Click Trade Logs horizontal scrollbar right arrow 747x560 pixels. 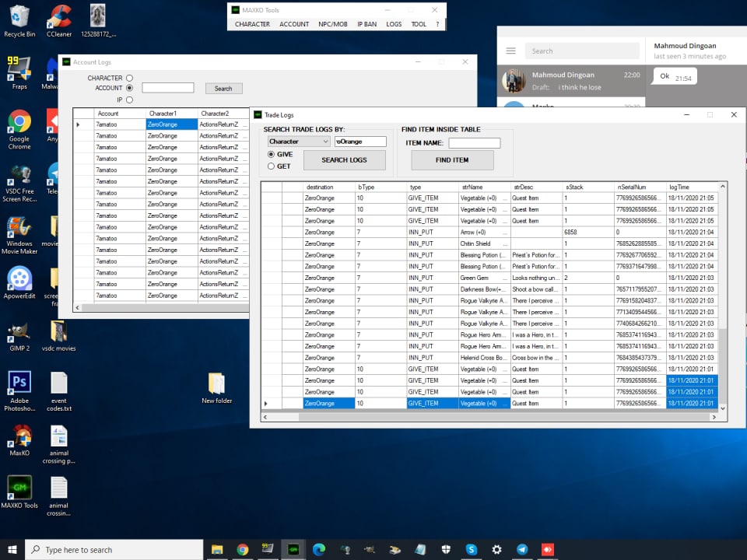714,417
